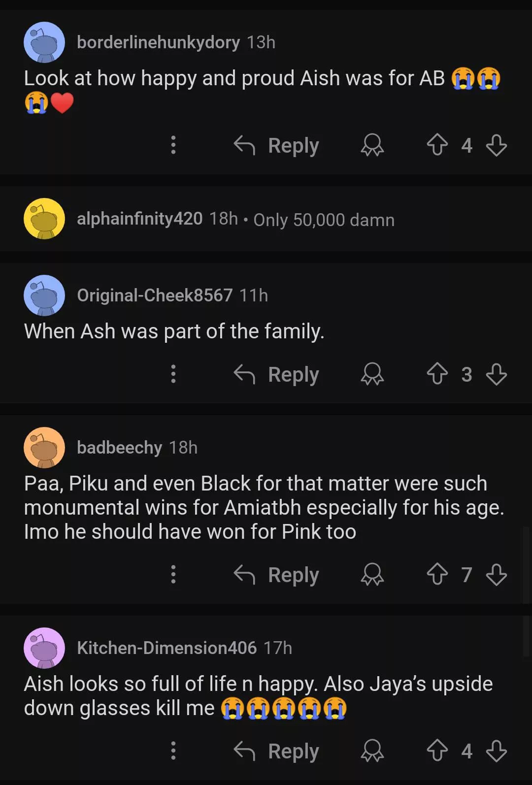
Task: Open badbeechy's avatar profile picture
Action: click(x=44, y=447)
